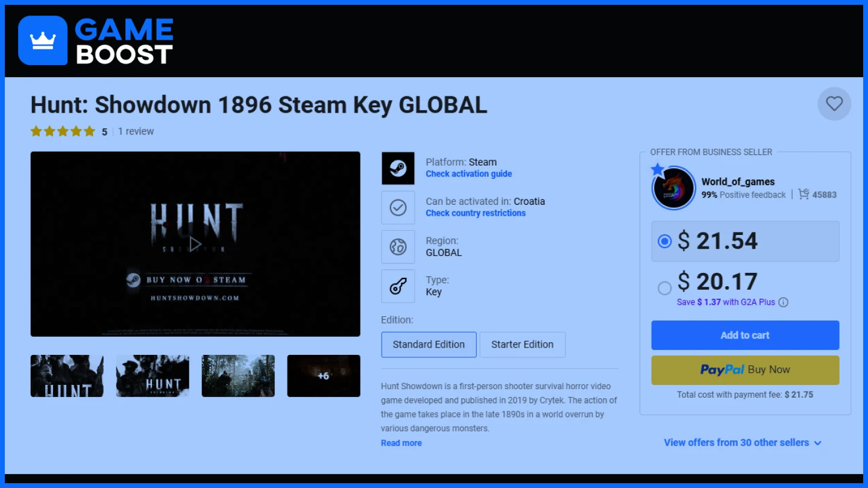Select the $ 21.54 price option
868x488 pixels.
745,241
